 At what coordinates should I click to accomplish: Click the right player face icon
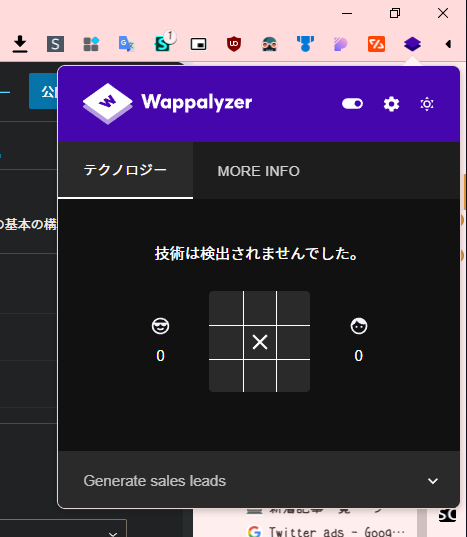pos(359,326)
